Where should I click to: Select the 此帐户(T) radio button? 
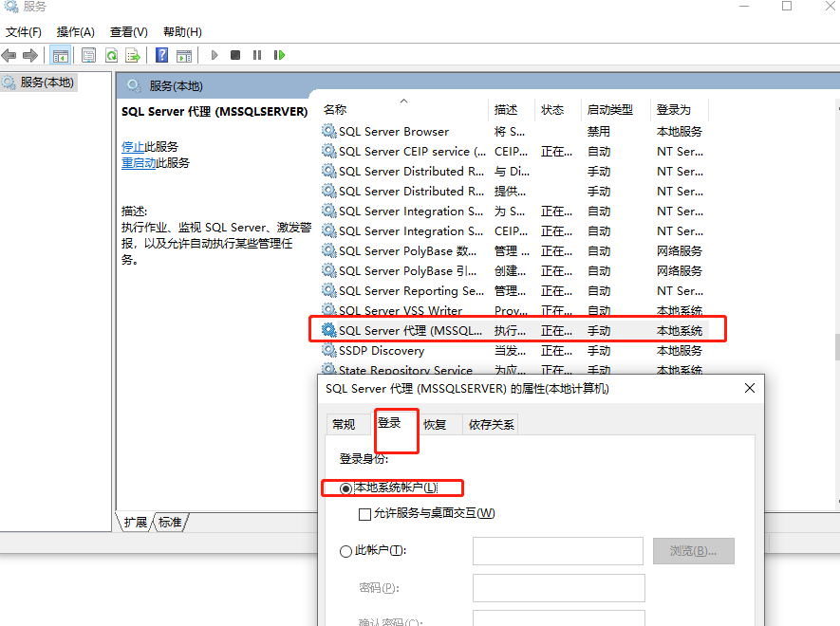346,551
